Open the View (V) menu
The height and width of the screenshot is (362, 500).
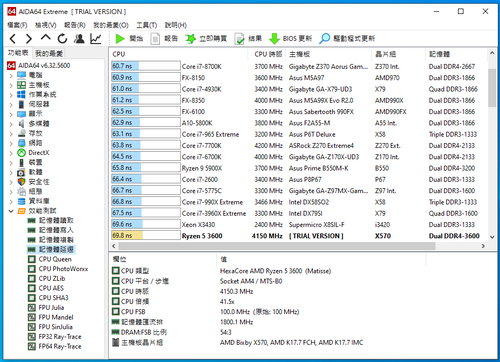point(46,25)
